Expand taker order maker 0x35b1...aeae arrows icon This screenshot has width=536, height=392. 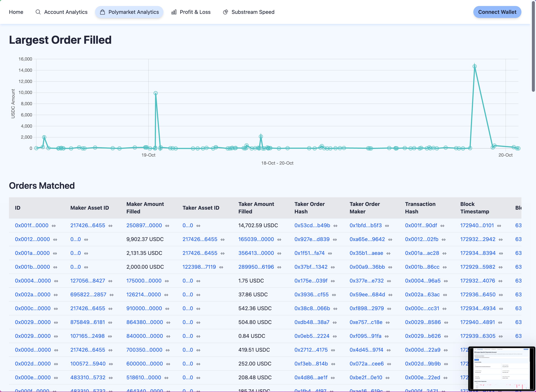[x=388, y=253]
